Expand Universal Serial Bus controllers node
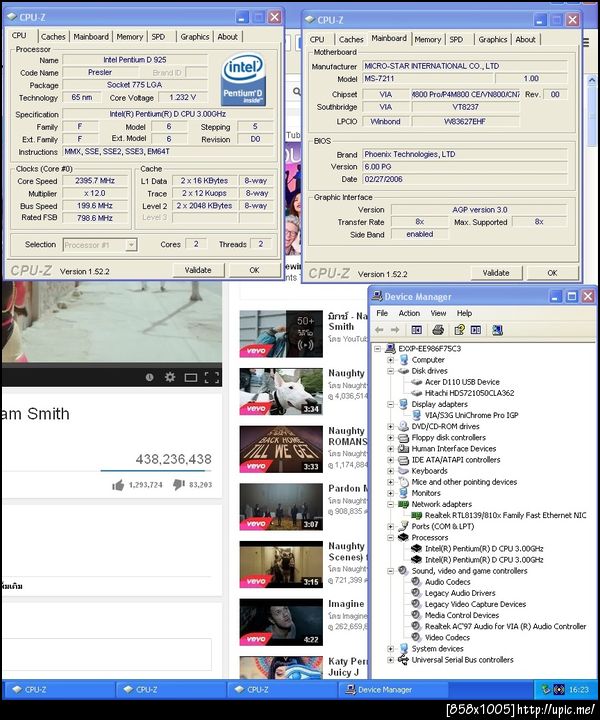 (390, 660)
